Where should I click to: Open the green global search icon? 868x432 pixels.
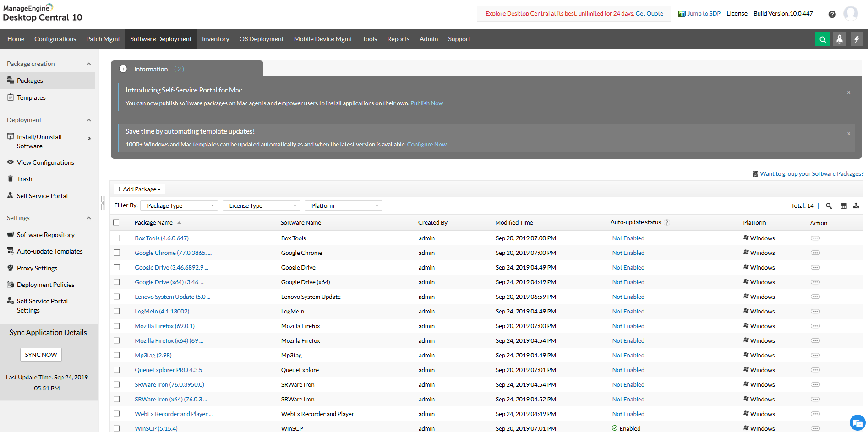click(822, 39)
